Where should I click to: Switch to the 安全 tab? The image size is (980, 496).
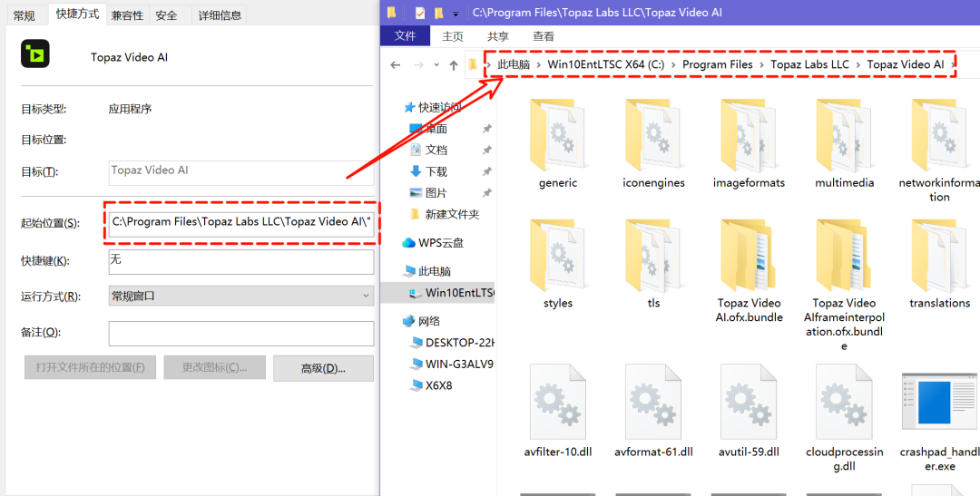click(166, 15)
